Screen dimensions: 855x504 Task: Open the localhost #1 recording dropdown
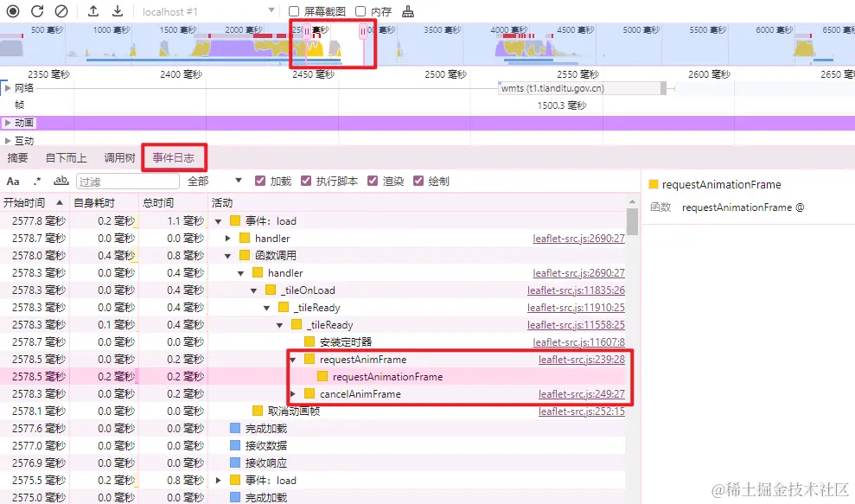tap(207, 11)
